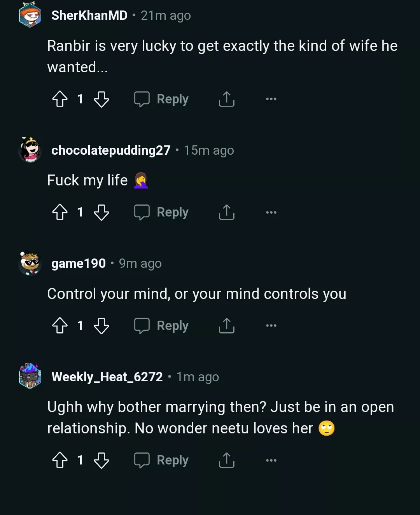Upvote SherKhanMD's comment
Screen dimensions: 420x515
(60, 100)
